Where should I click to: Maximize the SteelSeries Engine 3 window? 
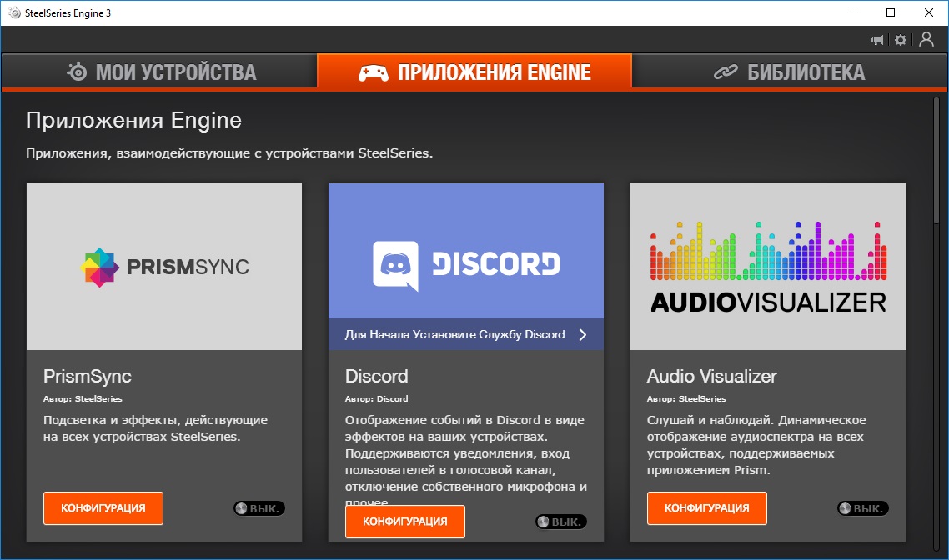(x=891, y=12)
